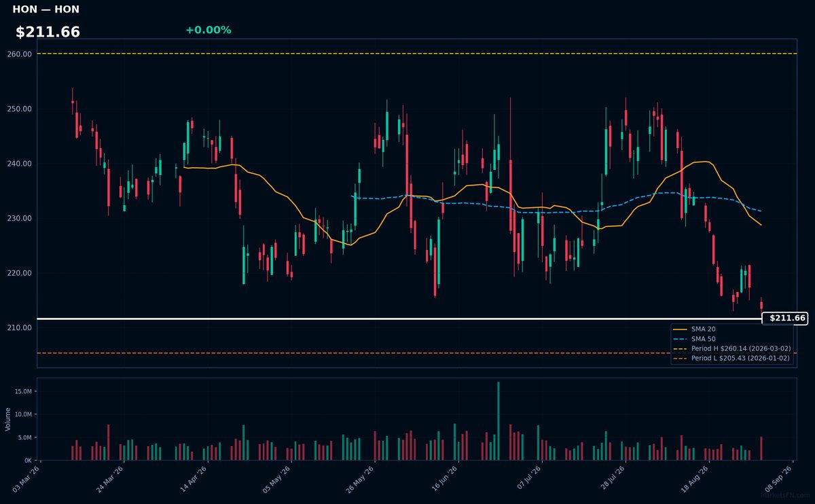Click the 260.00 y-axis label
Viewport: 815px width, 504px height.
click(x=20, y=54)
